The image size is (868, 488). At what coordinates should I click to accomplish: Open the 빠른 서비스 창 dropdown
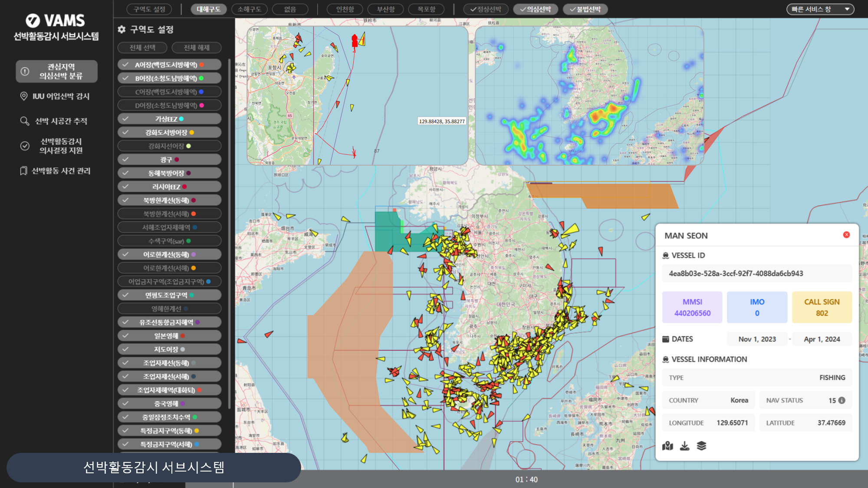(x=820, y=9)
